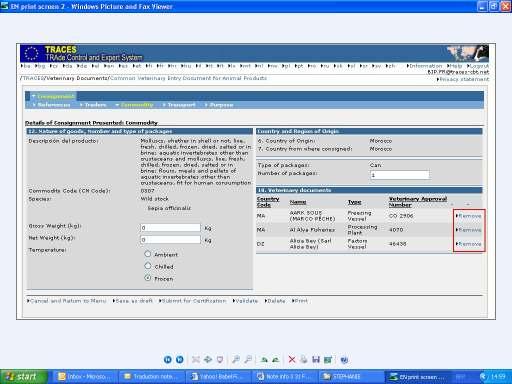Open the image for editing icon
512x384 pixels.
[328, 359]
